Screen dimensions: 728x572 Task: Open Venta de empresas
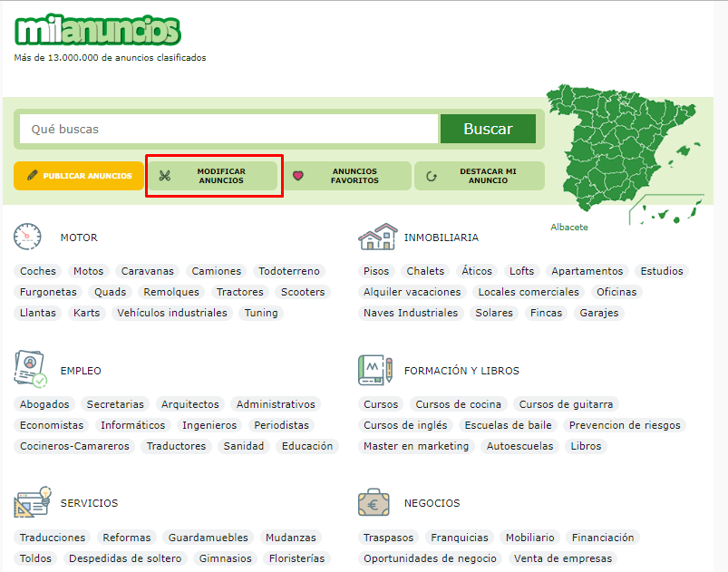pos(563,558)
